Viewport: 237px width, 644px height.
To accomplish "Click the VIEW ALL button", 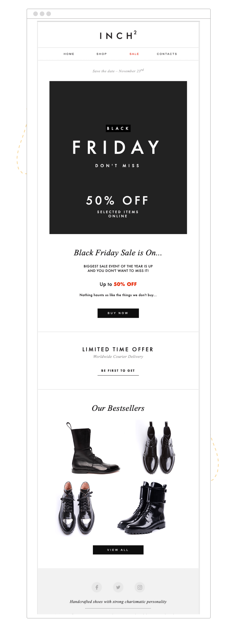I will (118, 550).
